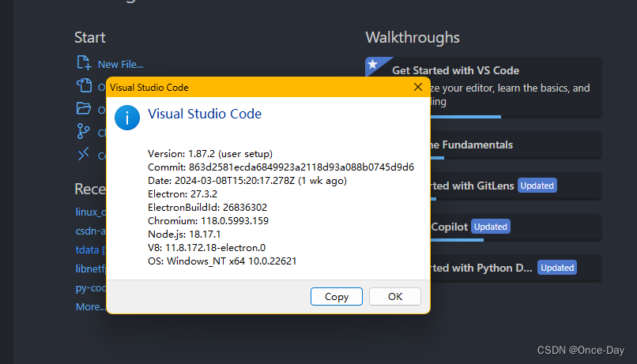Click the Node.js: 18.17.1 line
The width and height of the screenshot is (637, 364).
click(x=184, y=235)
